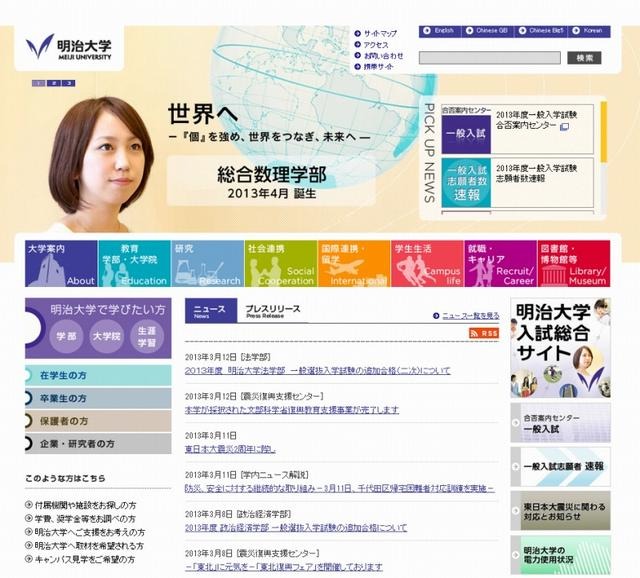This screenshot has height=578, width=640.
Task: Open 2013年度一般入学試験 合否案内センター news
Action: [536, 120]
